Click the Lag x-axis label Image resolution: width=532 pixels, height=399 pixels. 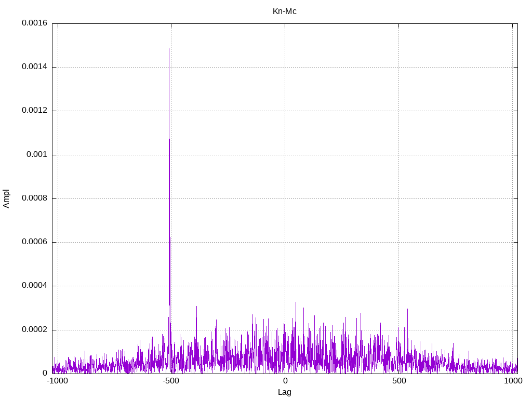click(284, 392)
